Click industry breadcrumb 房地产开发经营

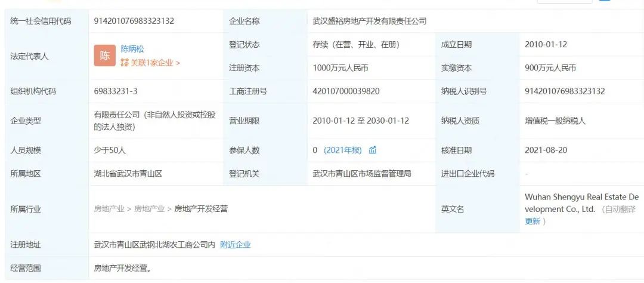201,209
